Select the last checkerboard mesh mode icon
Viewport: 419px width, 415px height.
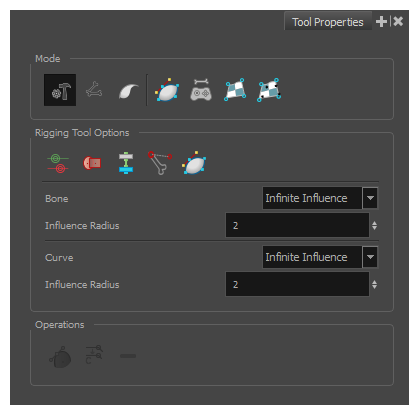(269, 90)
